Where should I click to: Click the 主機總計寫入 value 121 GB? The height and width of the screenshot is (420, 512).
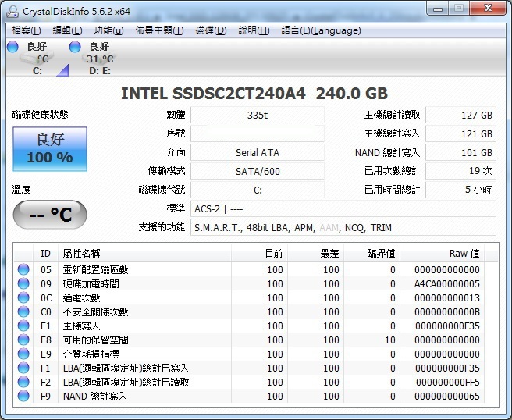(460, 133)
